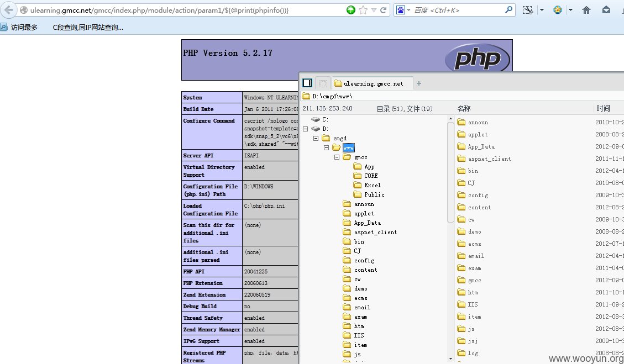Collapse the D: drive node
The image size is (624, 364).
tap(305, 129)
